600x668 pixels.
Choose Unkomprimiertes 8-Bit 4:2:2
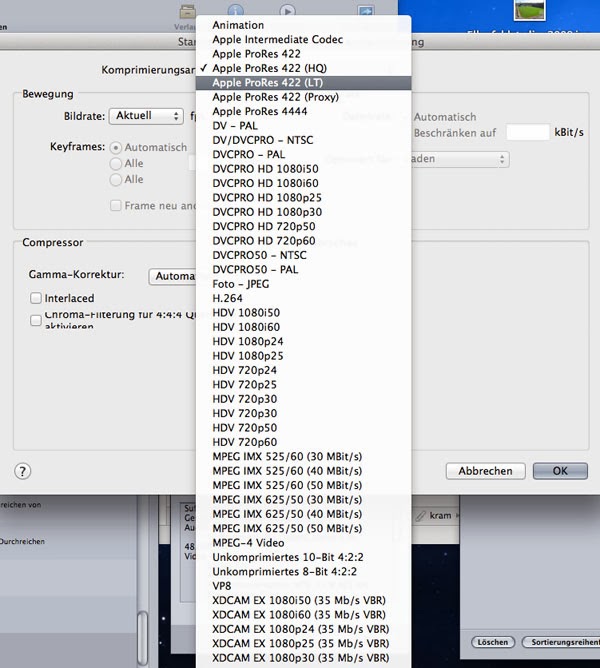tap(303, 571)
